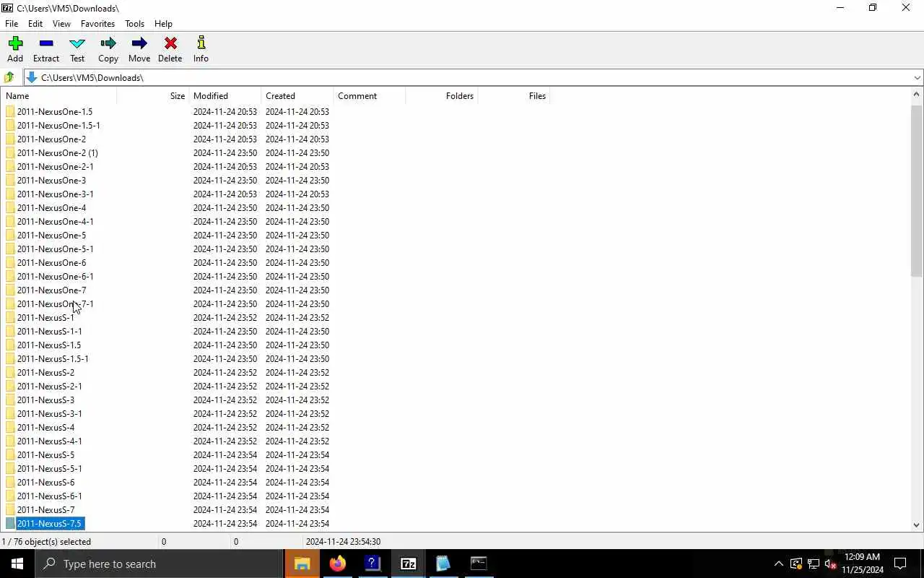Sort by the Folders column header
This screenshot has height=578, width=924.
coord(441,95)
